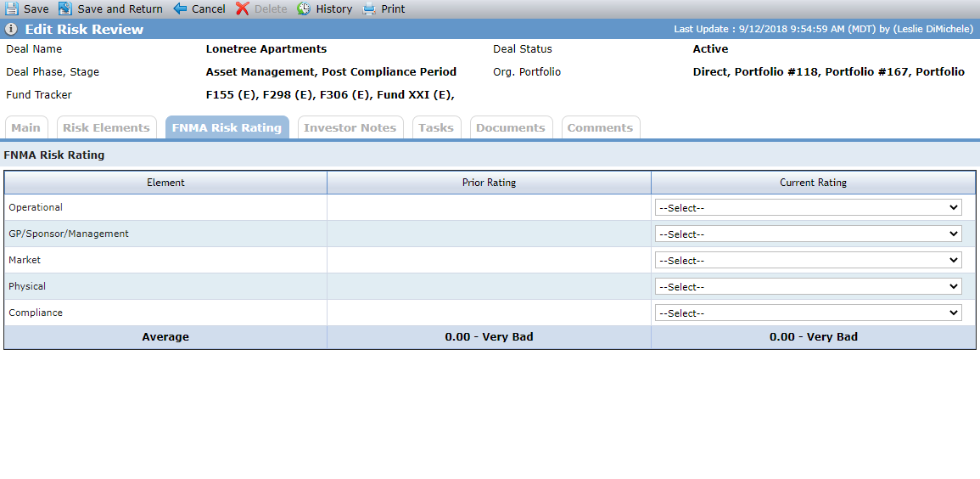The height and width of the screenshot is (479, 980).
Task: Click the Cancel label in toolbar
Action: coord(209,8)
